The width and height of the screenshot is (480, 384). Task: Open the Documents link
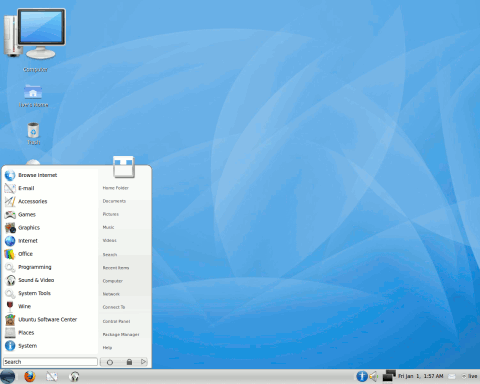pyautogui.click(x=114, y=201)
